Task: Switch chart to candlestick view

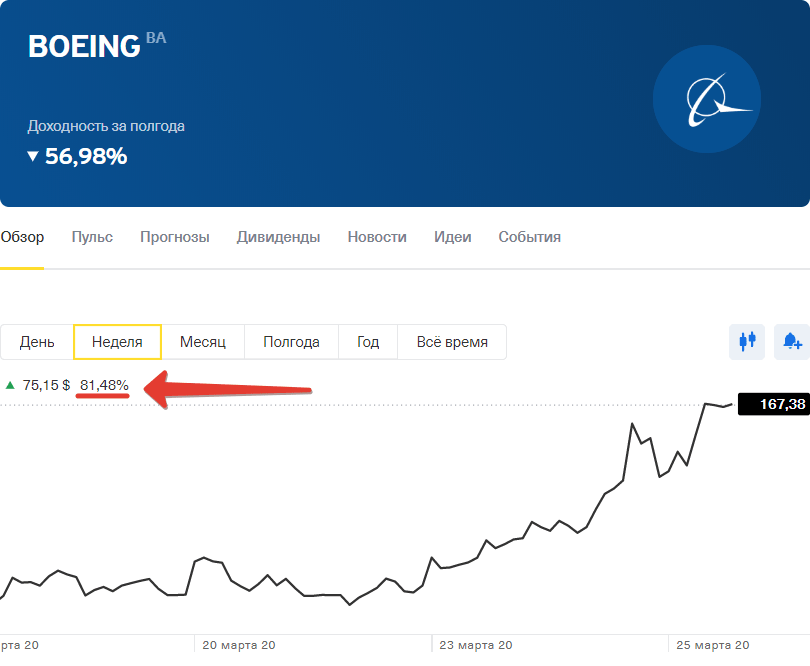Action: click(x=747, y=341)
